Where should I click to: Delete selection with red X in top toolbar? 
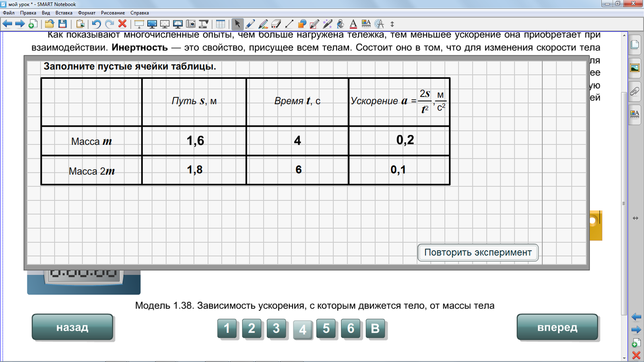[122, 24]
